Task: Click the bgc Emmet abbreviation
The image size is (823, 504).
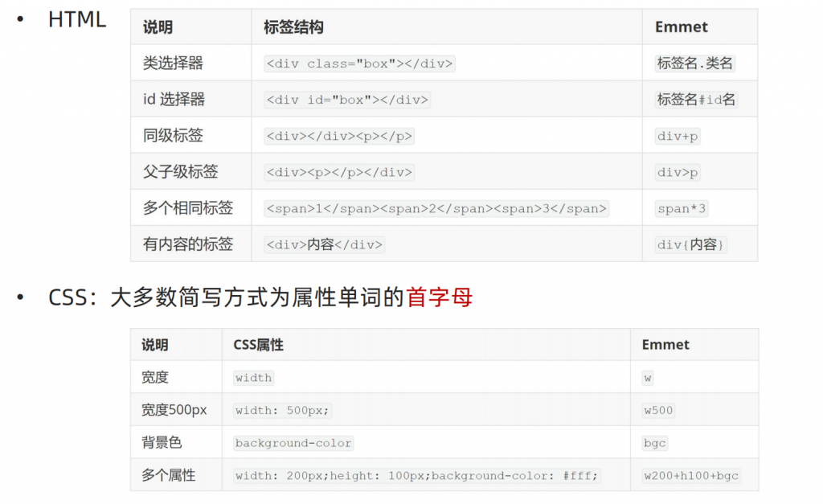Action: 654,443
